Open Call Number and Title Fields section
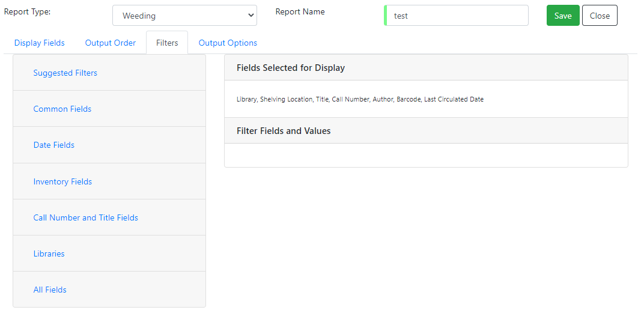This screenshot has height=313, width=644. tap(85, 217)
